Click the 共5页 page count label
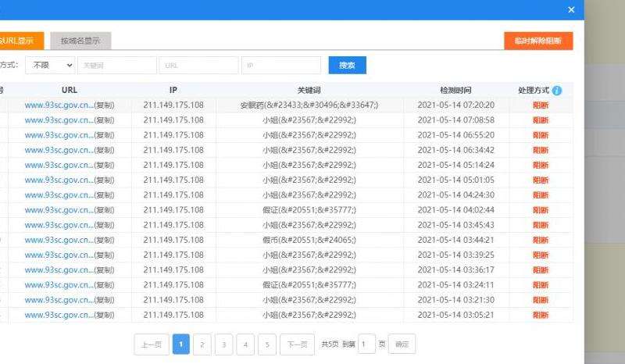 (x=330, y=344)
